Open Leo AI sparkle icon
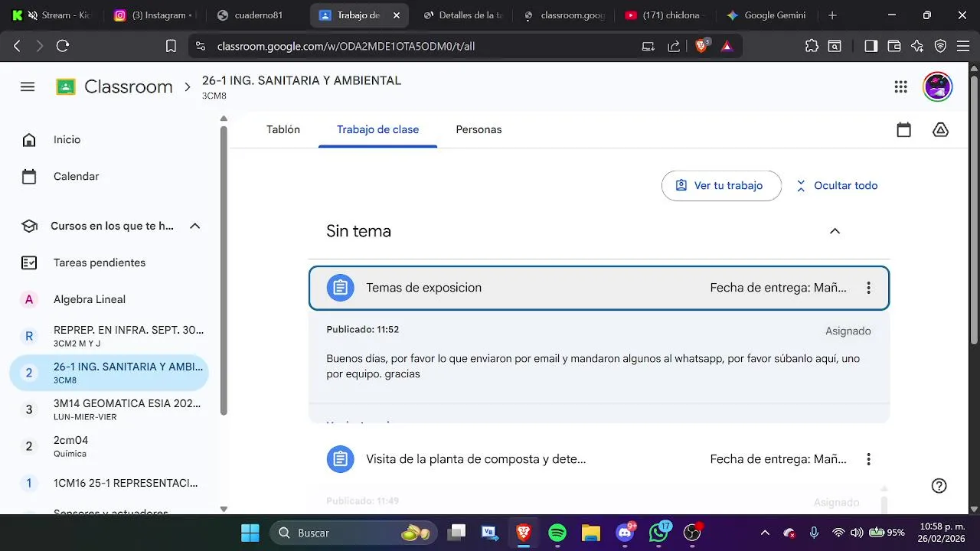The width and height of the screenshot is (980, 551). (x=917, y=46)
